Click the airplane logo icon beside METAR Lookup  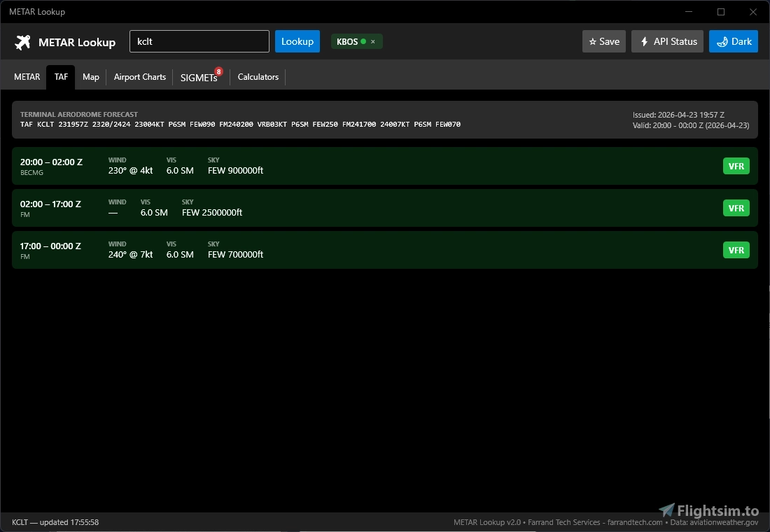pyautogui.click(x=22, y=42)
